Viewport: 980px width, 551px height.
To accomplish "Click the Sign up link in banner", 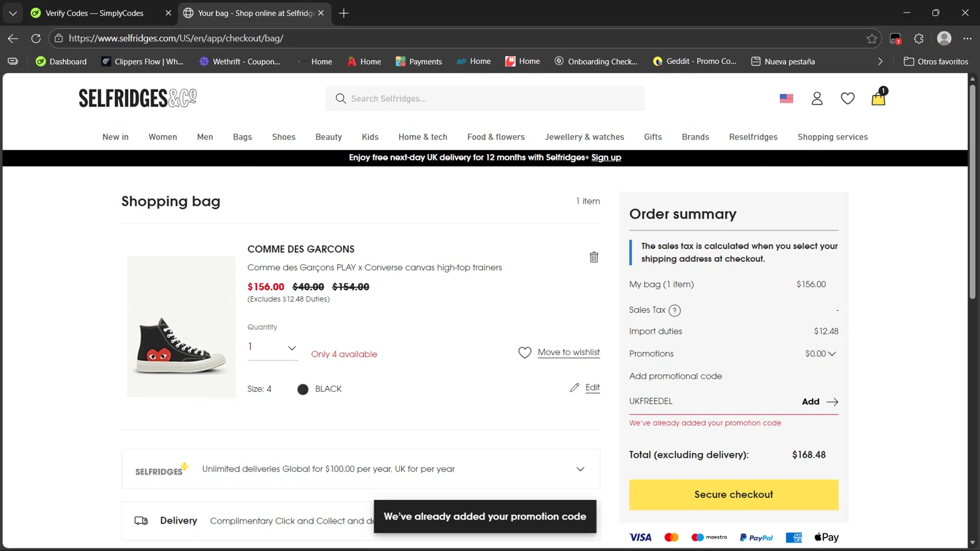I will [x=606, y=158].
